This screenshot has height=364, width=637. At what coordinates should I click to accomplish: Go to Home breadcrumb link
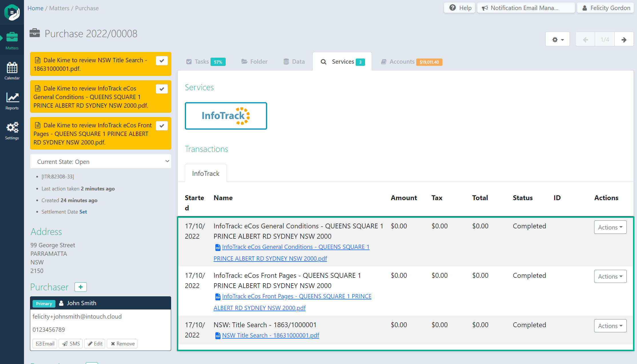(35, 8)
